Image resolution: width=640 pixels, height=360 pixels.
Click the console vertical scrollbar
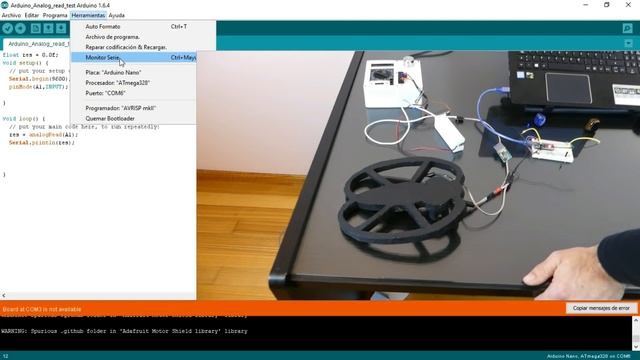pyautogui.click(x=636, y=333)
